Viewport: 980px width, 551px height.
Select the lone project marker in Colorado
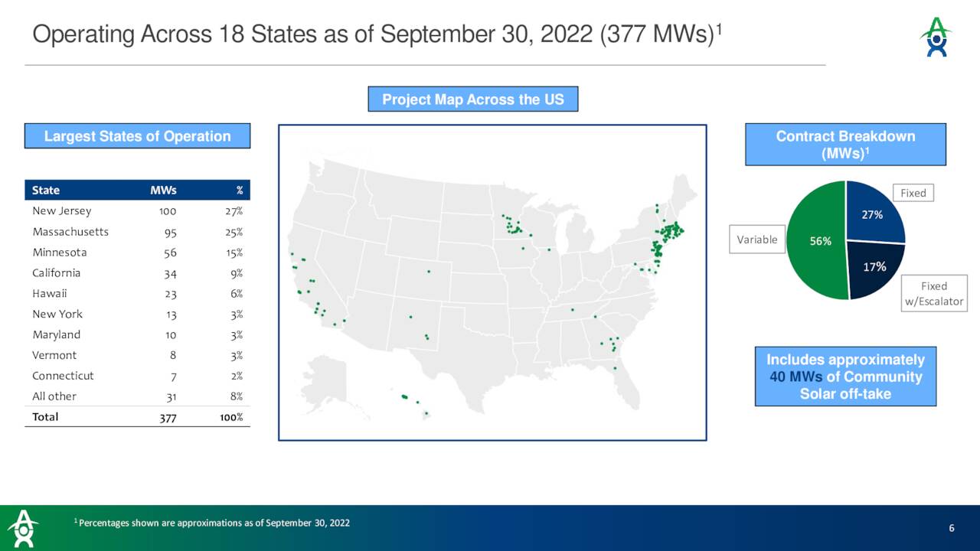click(427, 269)
